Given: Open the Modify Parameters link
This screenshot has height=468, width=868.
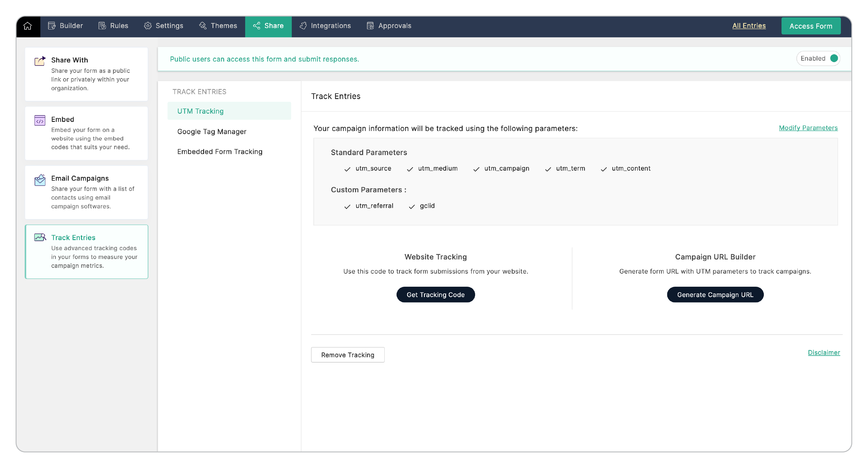Looking at the screenshot, I should pyautogui.click(x=808, y=128).
